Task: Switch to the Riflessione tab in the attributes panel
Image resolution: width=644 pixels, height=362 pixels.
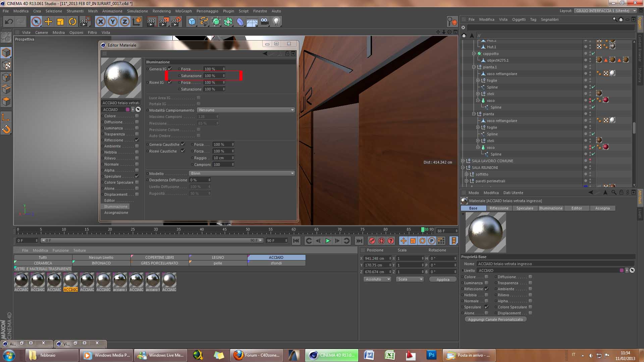Action: tap(499, 208)
